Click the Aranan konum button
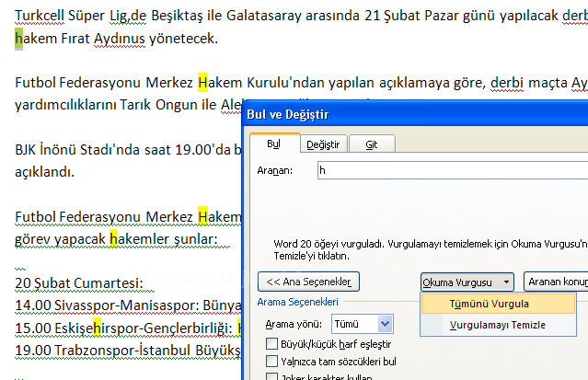The height and width of the screenshot is (380, 588). click(x=556, y=282)
